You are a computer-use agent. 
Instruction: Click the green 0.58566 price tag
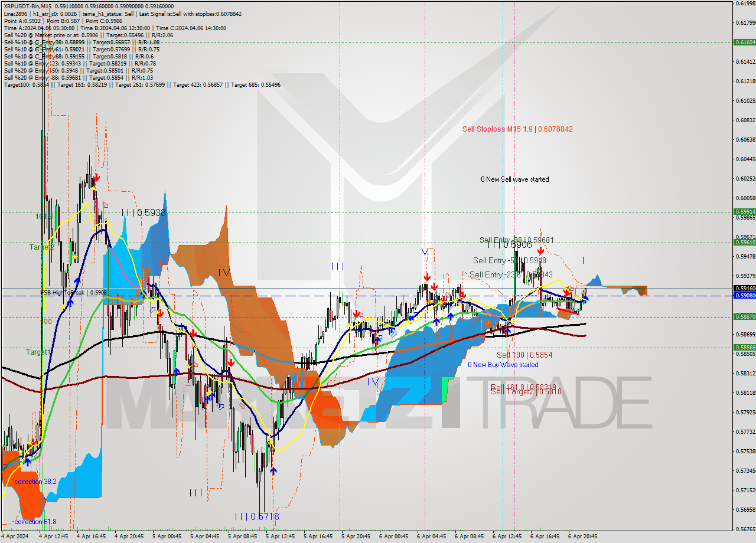[x=744, y=347]
